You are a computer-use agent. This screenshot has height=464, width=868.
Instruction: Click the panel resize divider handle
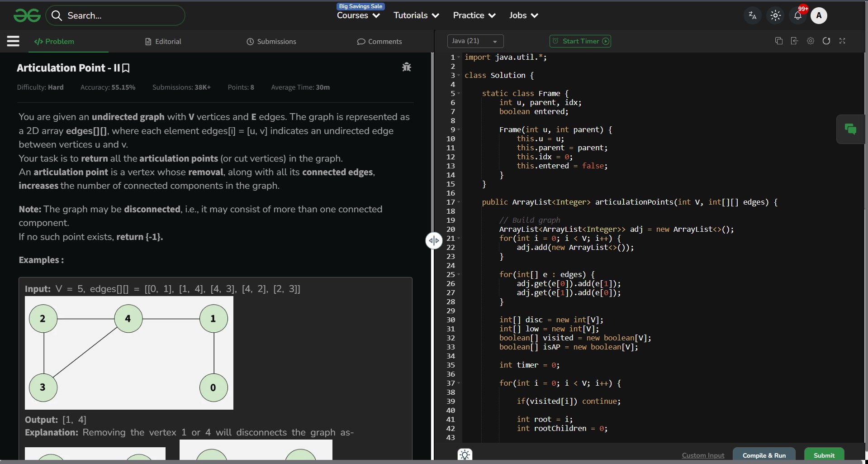434,240
